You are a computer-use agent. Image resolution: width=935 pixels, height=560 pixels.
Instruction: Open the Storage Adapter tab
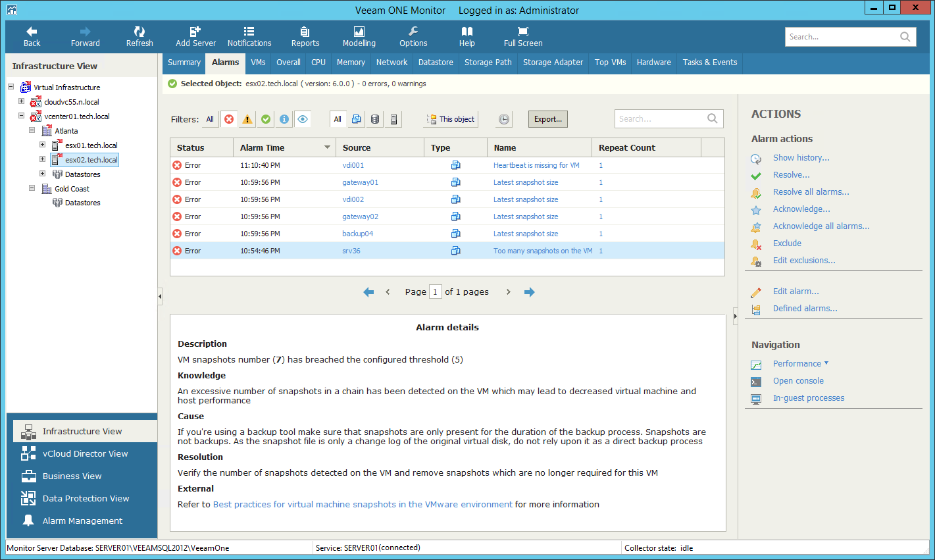tap(553, 63)
